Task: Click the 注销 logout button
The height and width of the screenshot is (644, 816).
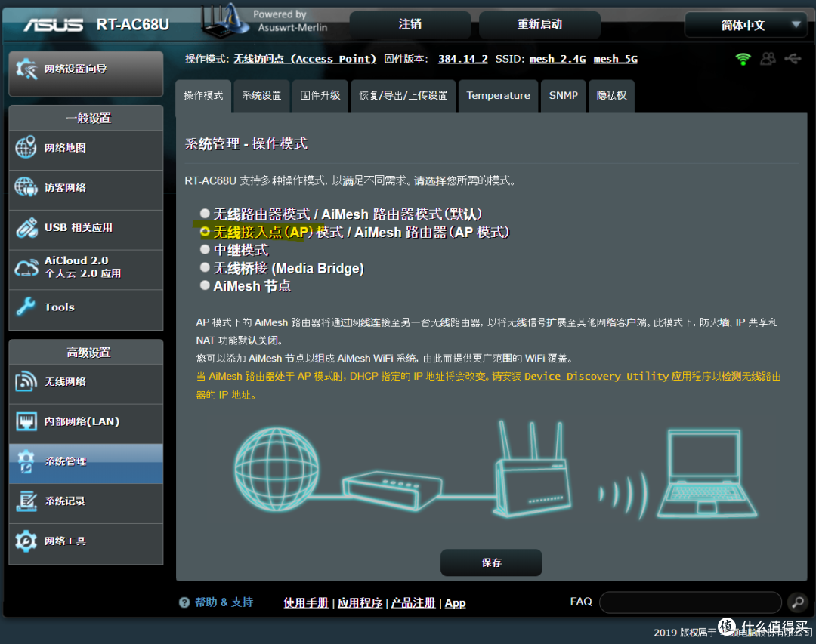Action: click(410, 24)
